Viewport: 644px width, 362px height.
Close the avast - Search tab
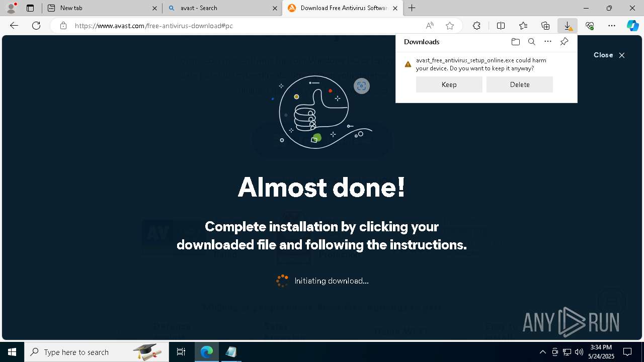tap(275, 8)
